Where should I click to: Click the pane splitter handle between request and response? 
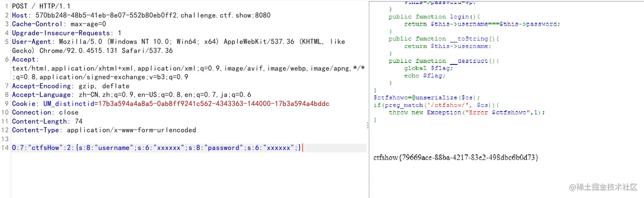point(368,125)
